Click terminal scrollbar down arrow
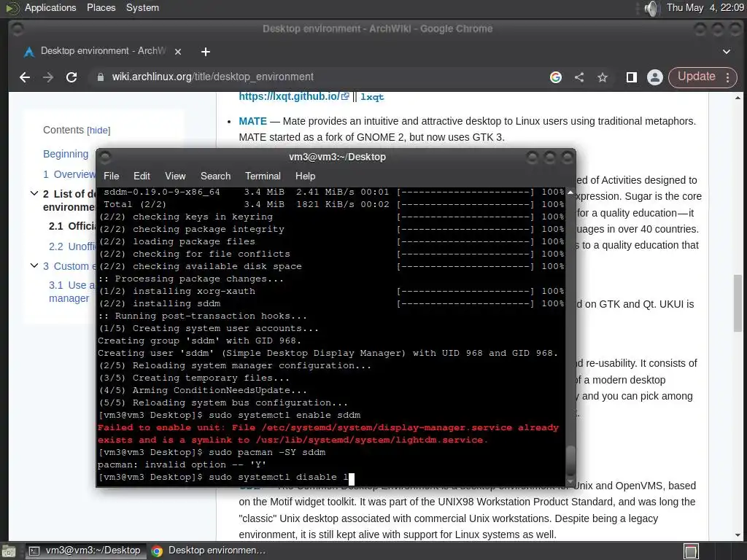 570,481
